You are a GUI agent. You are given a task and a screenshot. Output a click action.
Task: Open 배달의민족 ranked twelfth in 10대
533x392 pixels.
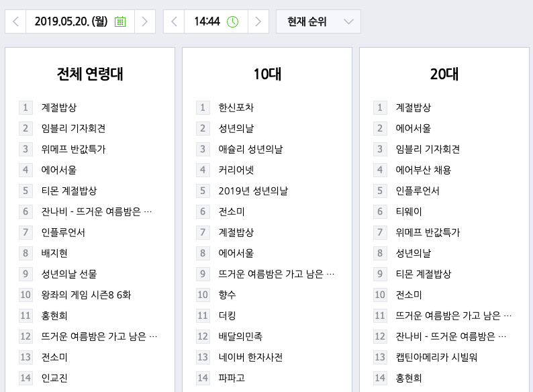coord(240,336)
